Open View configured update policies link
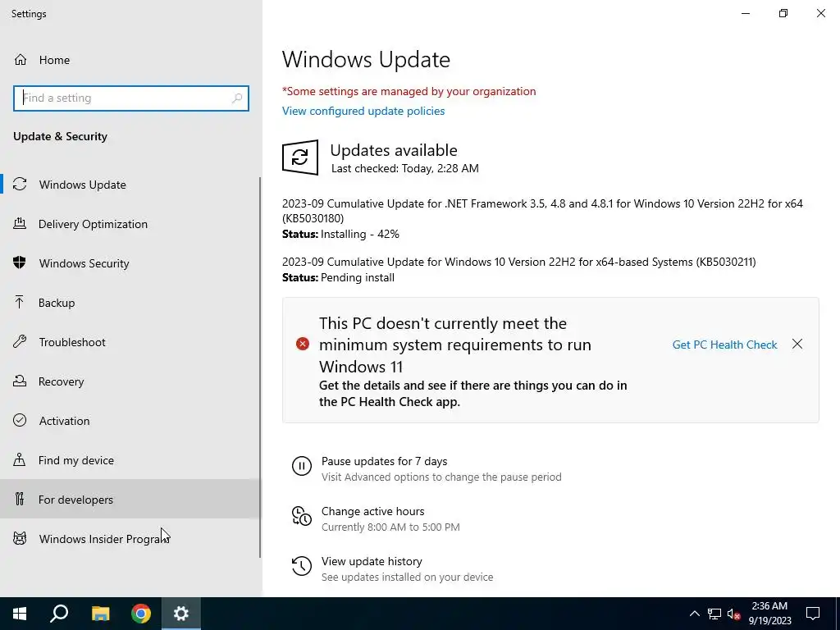The image size is (840, 630). coord(363,111)
